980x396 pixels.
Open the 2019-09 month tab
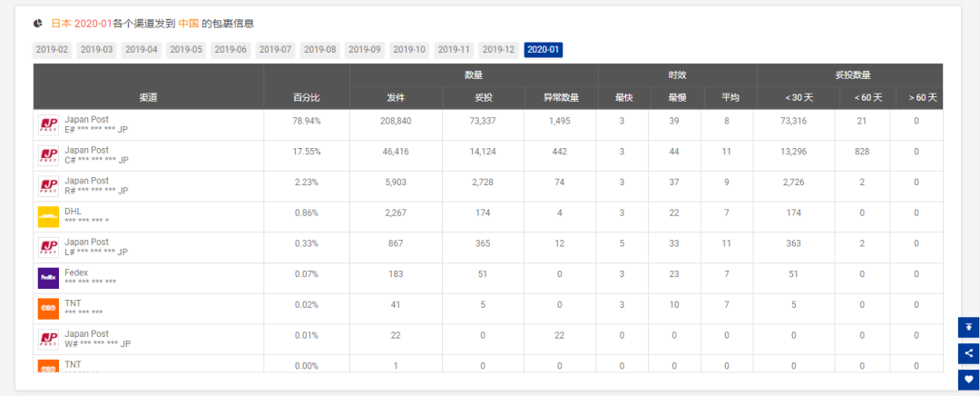point(364,50)
